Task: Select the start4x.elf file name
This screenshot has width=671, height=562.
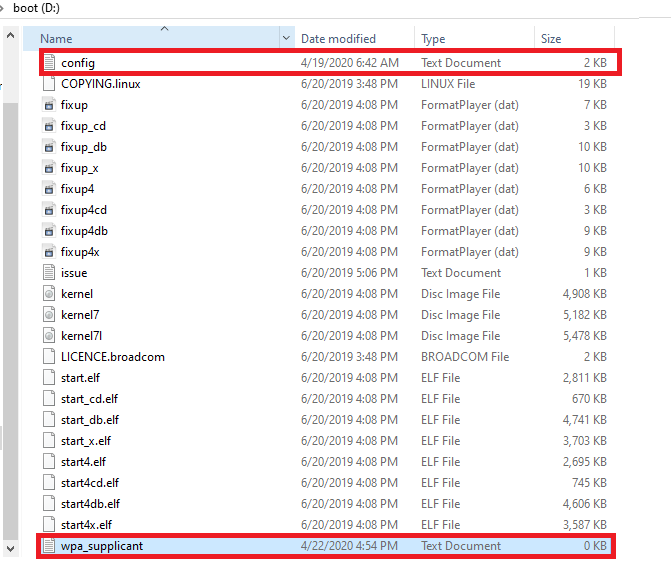Action: pyautogui.click(x=86, y=524)
